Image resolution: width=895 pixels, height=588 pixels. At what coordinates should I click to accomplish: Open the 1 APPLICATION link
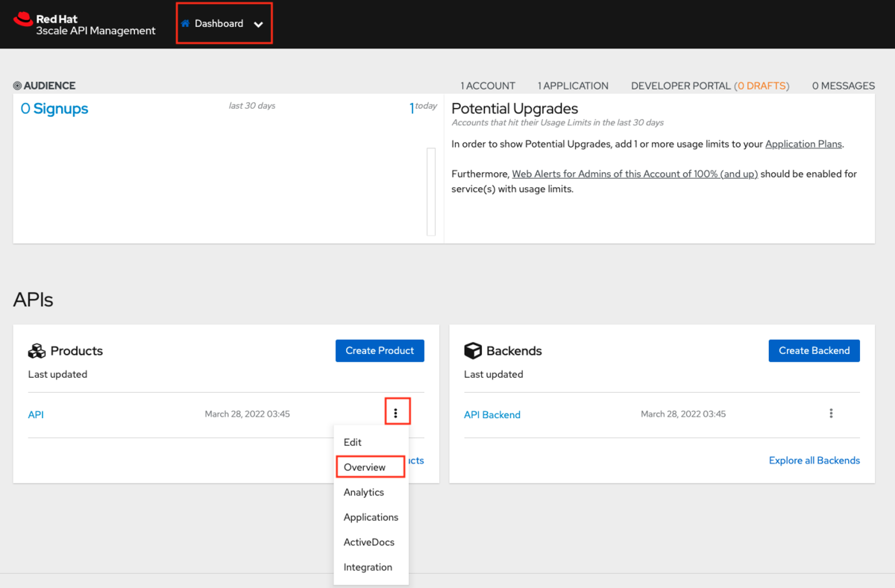(x=573, y=86)
